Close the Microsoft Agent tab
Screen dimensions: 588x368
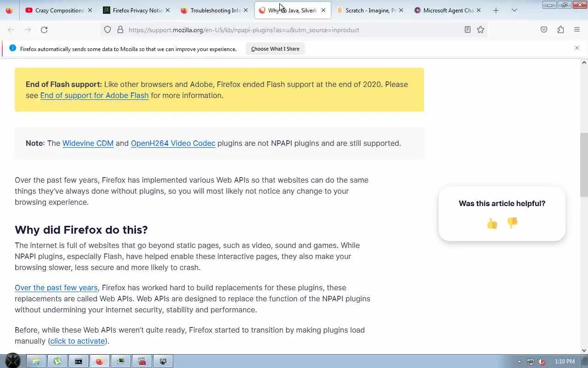[479, 10]
